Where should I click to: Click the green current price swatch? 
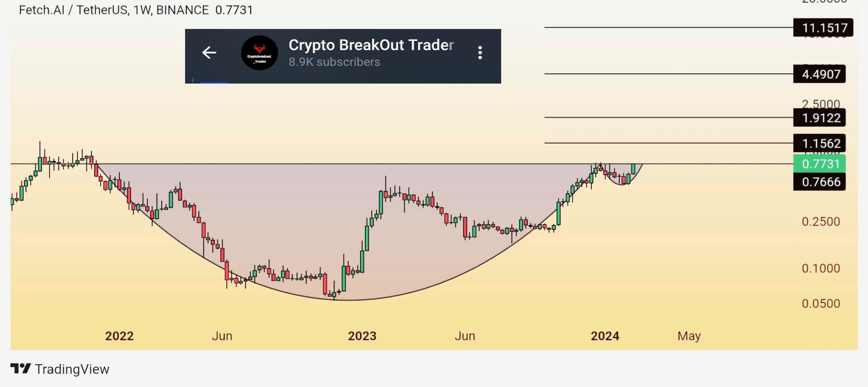(820, 164)
